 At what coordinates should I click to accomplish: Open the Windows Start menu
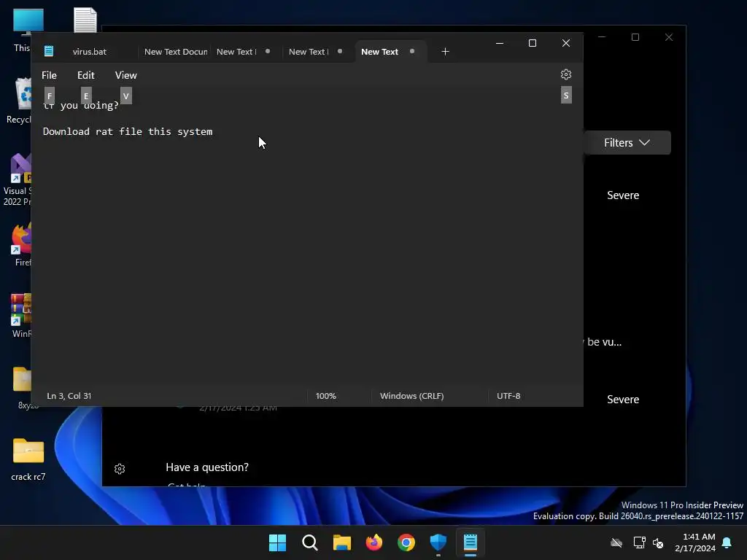click(277, 542)
